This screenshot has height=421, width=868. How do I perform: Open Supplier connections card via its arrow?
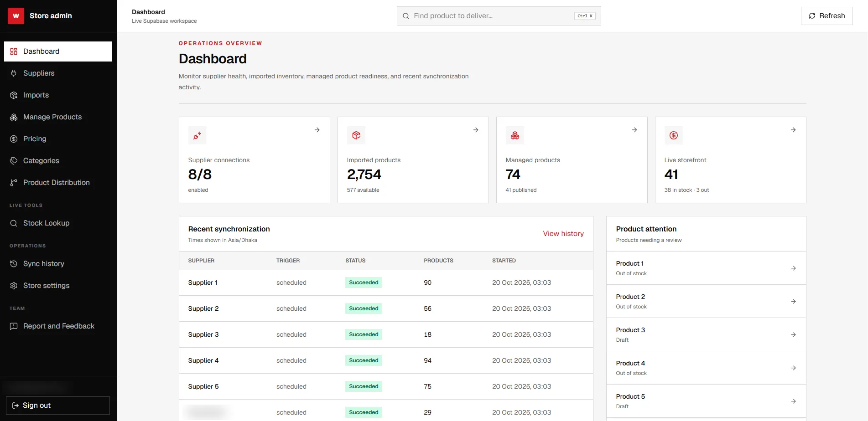pos(317,130)
